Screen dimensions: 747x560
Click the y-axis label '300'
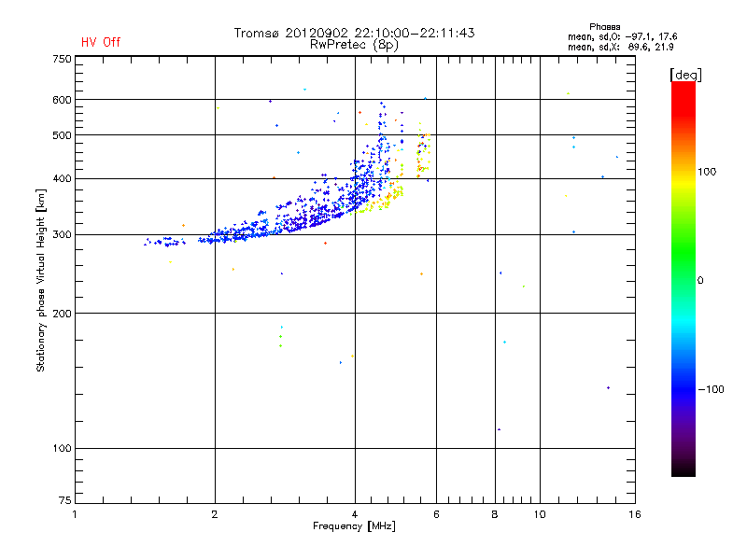[x=62, y=235]
